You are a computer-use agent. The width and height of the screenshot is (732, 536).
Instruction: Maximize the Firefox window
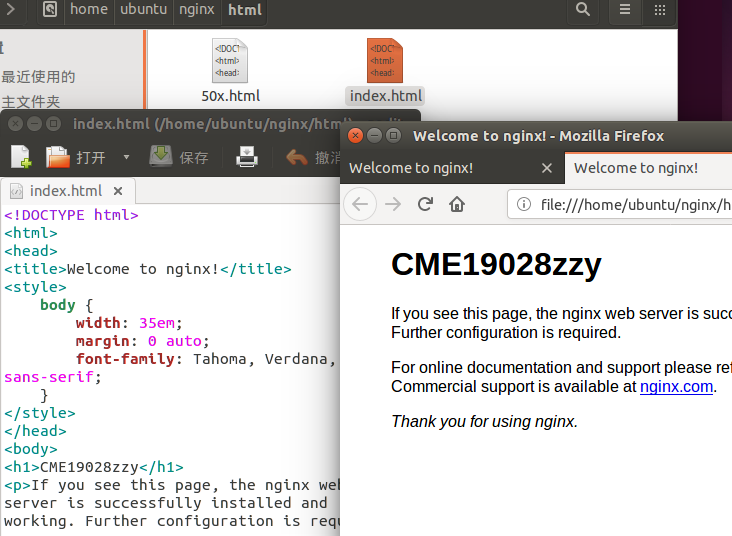click(394, 136)
